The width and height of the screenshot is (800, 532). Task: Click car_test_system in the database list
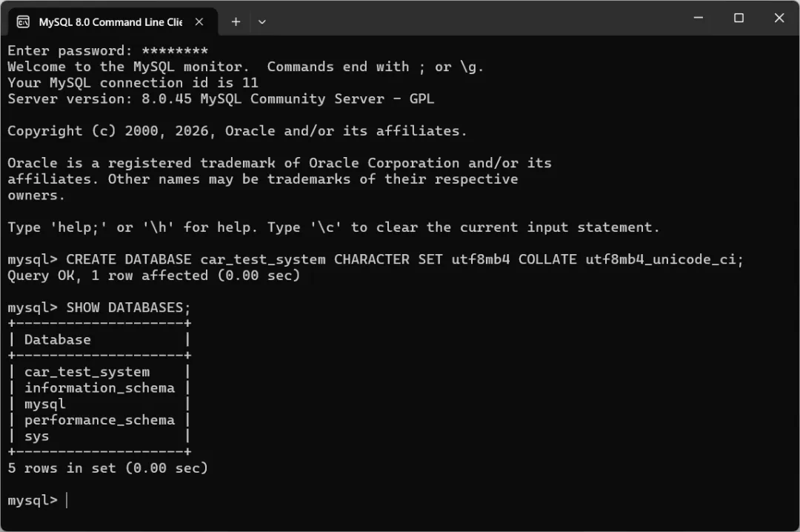pos(87,372)
